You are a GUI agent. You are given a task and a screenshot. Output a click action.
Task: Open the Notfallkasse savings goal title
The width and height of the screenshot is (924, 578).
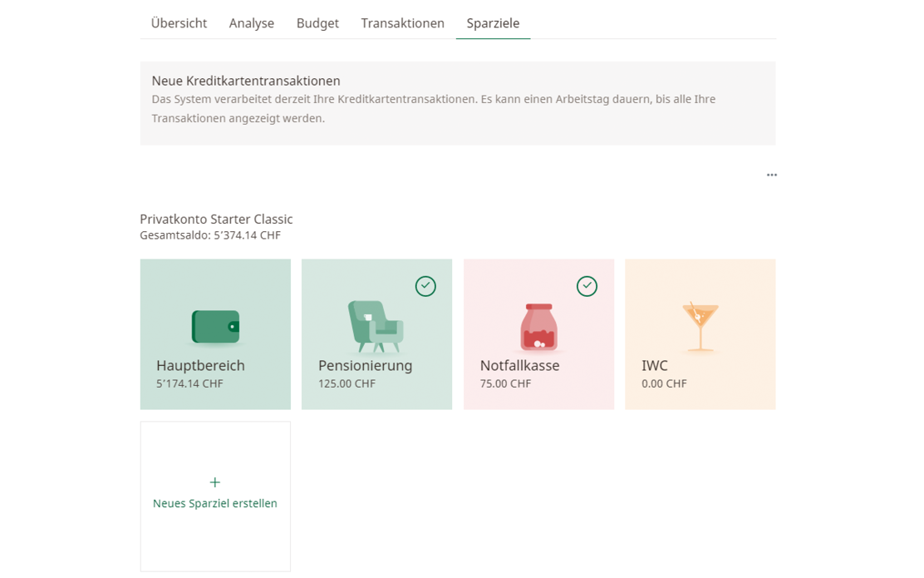pos(520,365)
